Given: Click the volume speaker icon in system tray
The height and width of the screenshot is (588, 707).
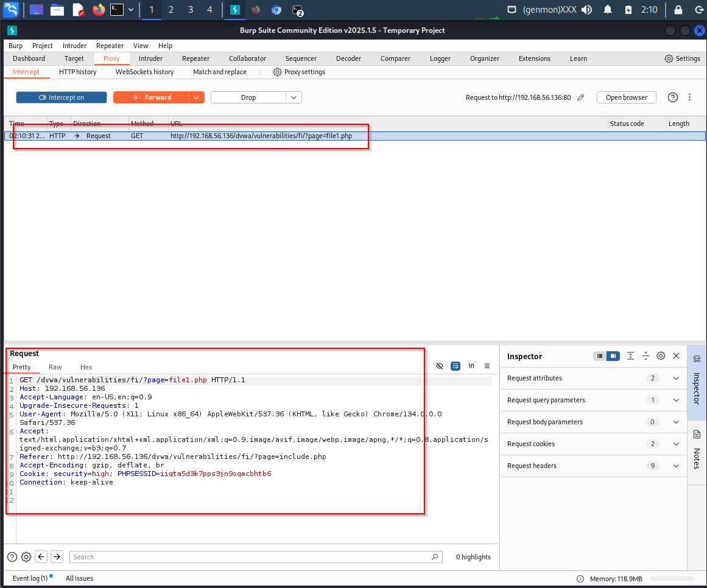Looking at the screenshot, I should [586, 10].
